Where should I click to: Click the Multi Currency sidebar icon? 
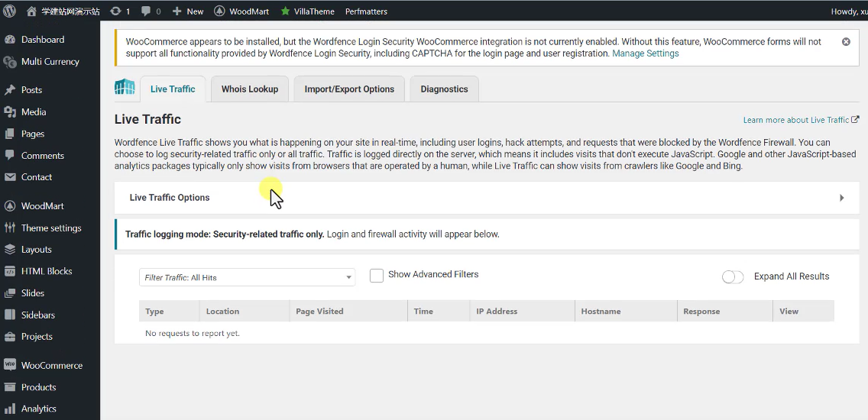pos(9,62)
